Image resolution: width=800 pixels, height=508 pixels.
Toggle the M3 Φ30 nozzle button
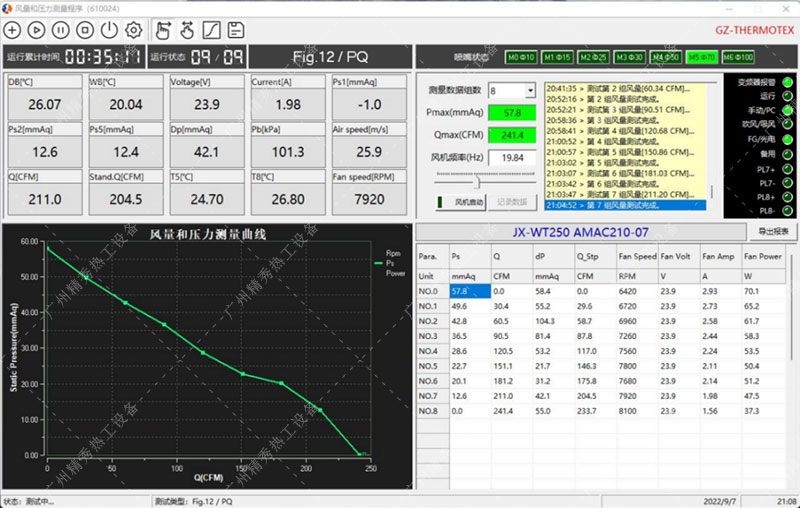(x=629, y=57)
